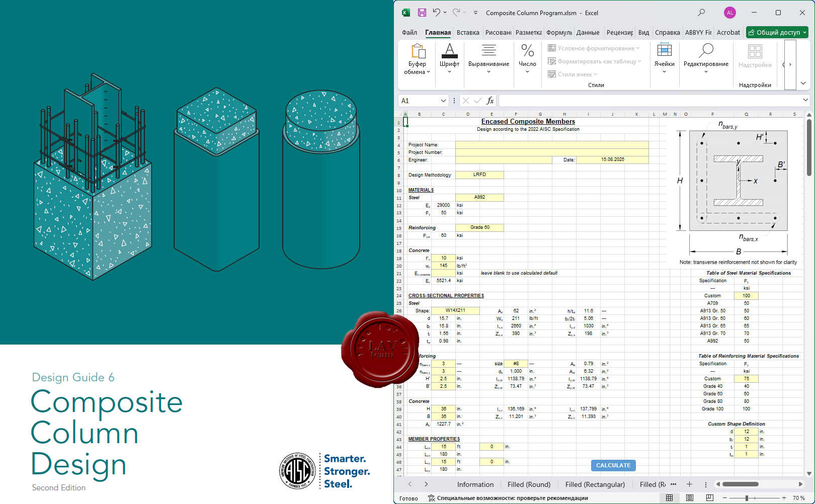Open the Разметка страницы tab

tap(529, 32)
